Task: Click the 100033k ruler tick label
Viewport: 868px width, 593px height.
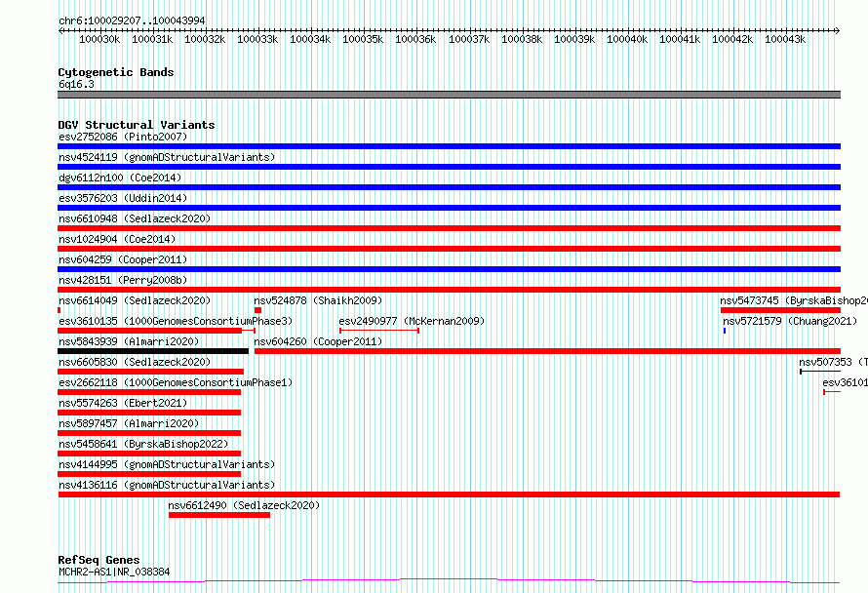Action: [257, 40]
